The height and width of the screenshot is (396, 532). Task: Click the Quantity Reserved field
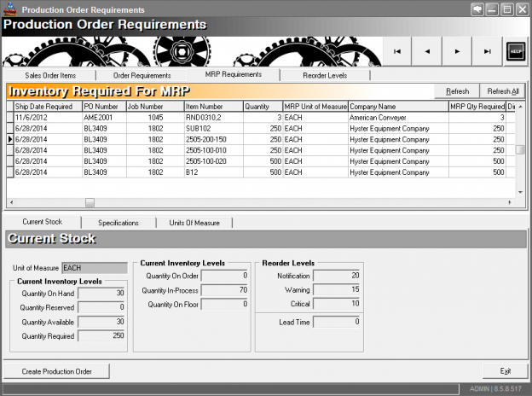[101, 307]
